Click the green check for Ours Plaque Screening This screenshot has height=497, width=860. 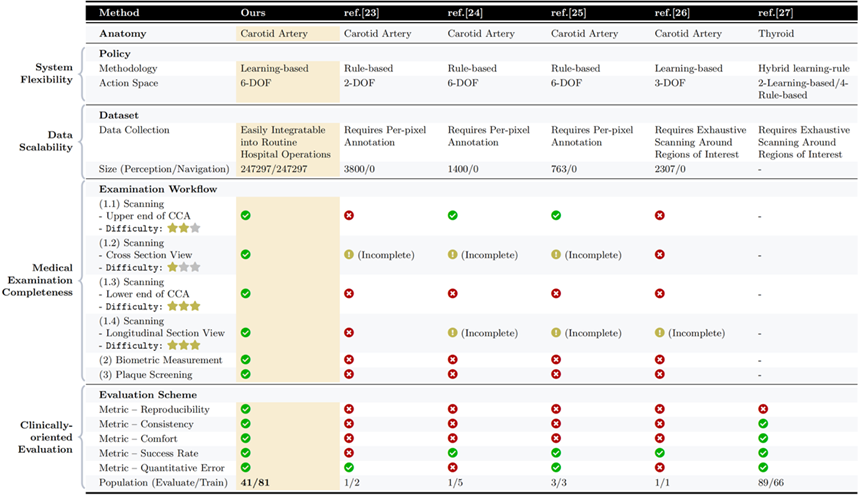[x=246, y=374]
